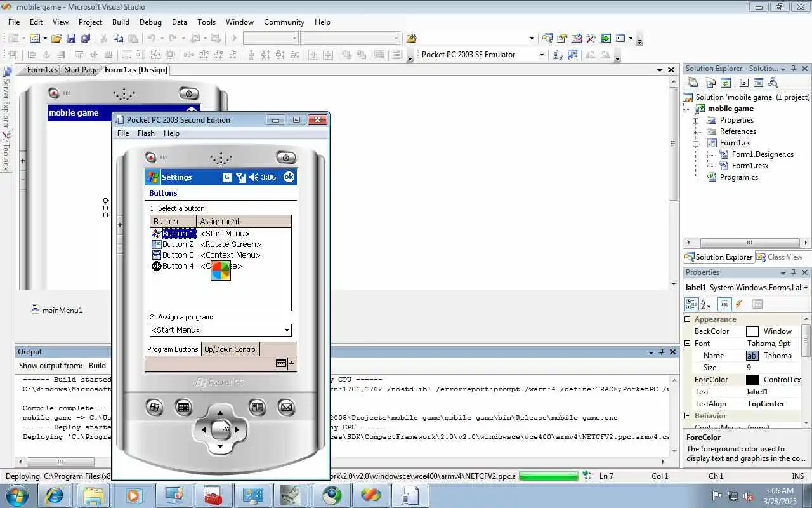812x508 pixels.
Task: Click the Text property value label1
Action: pyautogui.click(x=757, y=392)
